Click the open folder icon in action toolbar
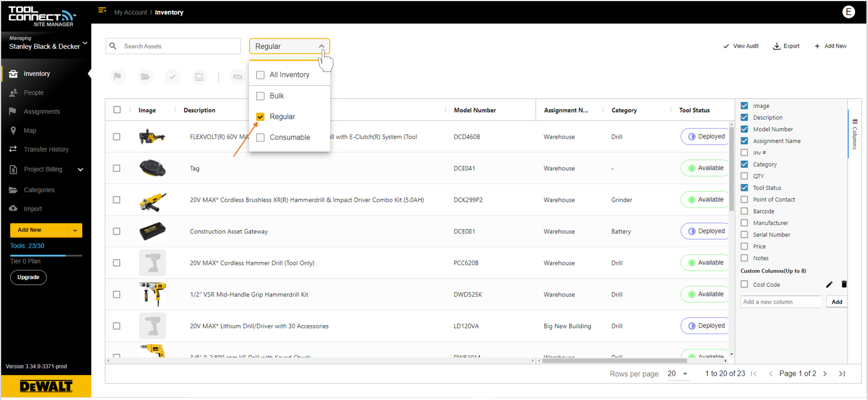 tap(145, 77)
